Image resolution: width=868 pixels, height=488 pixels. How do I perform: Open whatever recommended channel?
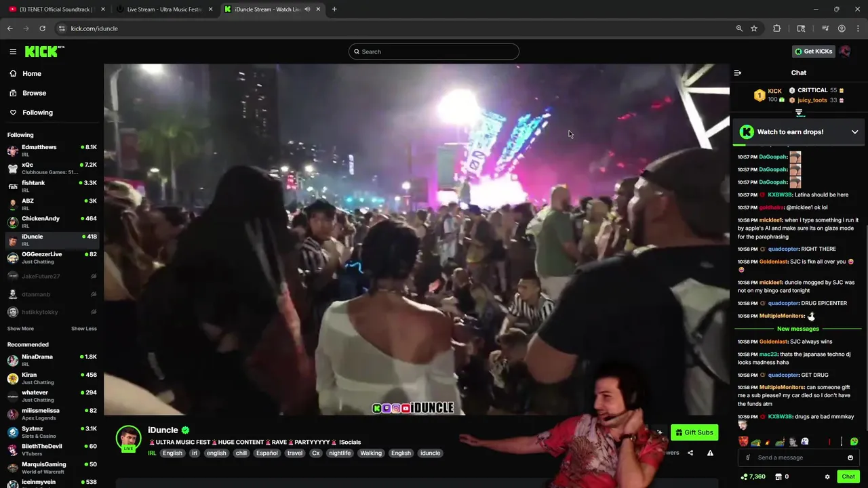click(52, 396)
